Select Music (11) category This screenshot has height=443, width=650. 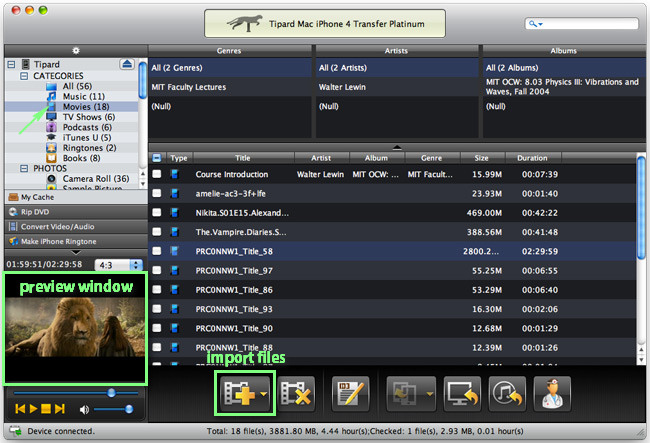(83, 96)
